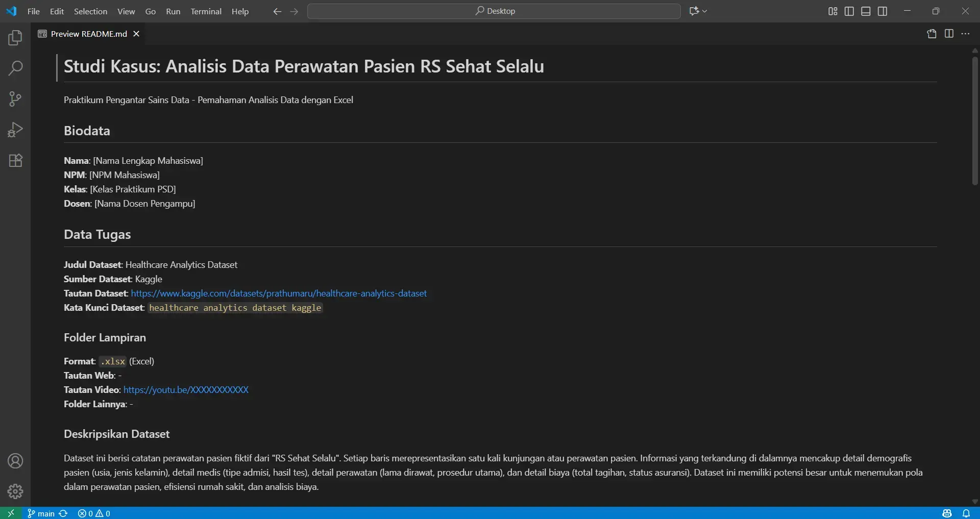Open the Terminal menu
The image size is (980, 519).
pyautogui.click(x=206, y=11)
